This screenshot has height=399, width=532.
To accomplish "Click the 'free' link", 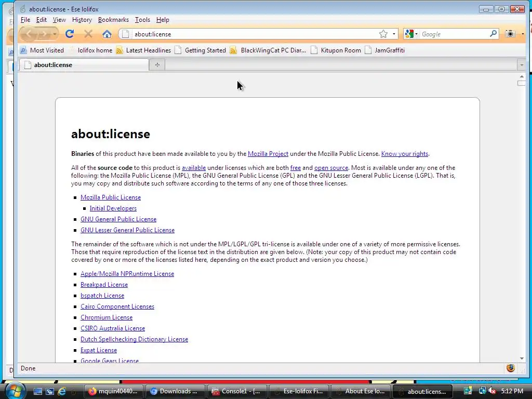I will point(296,168).
